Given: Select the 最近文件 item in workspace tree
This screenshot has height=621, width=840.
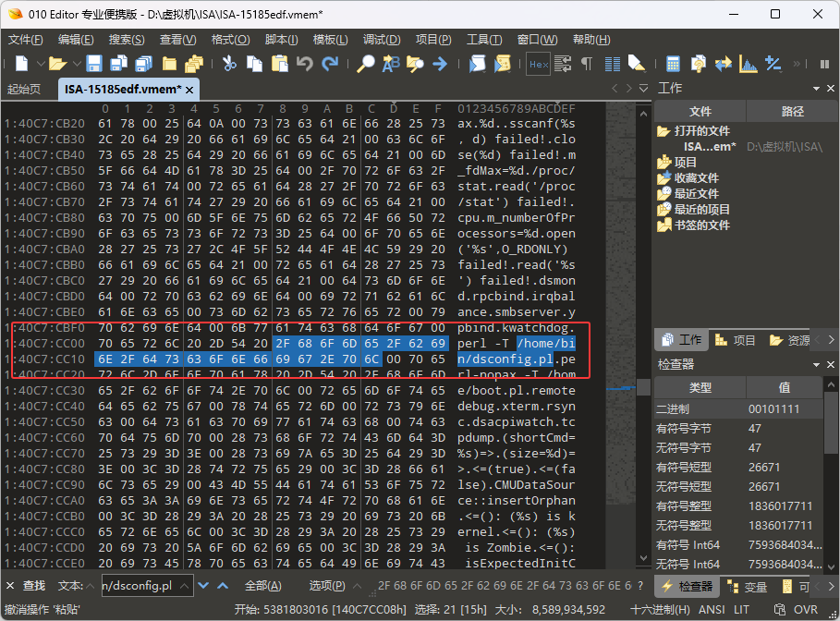Looking at the screenshot, I should point(695,194).
